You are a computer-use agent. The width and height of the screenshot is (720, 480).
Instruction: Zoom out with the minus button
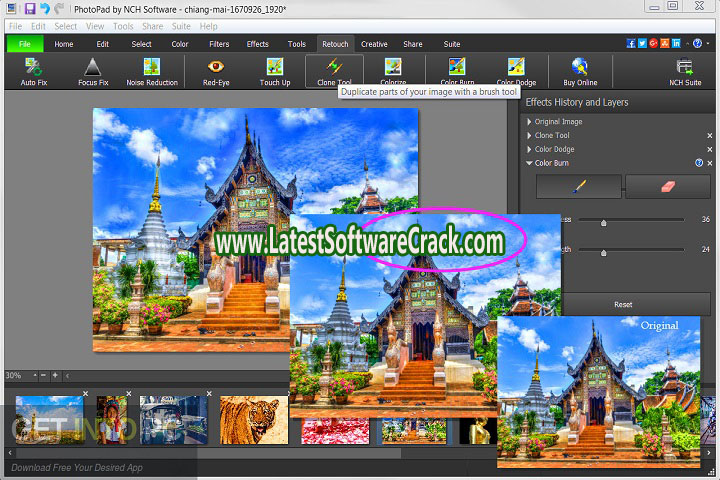pos(43,375)
